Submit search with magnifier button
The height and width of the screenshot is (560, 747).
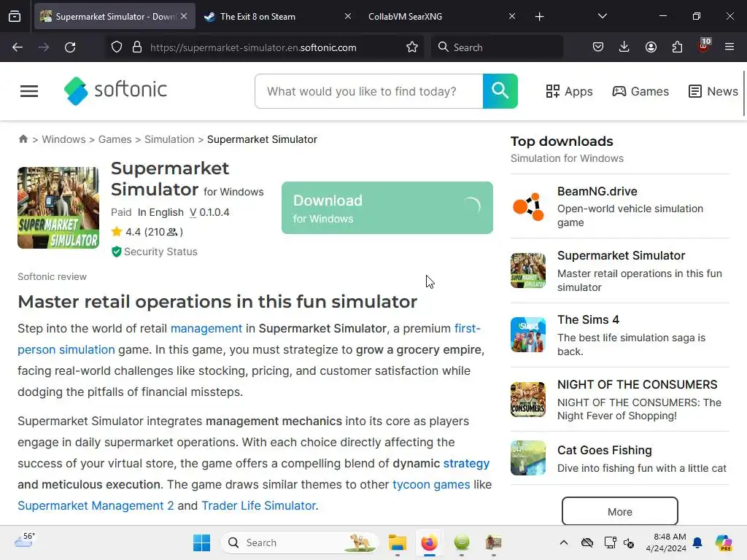tap(500, 91)
